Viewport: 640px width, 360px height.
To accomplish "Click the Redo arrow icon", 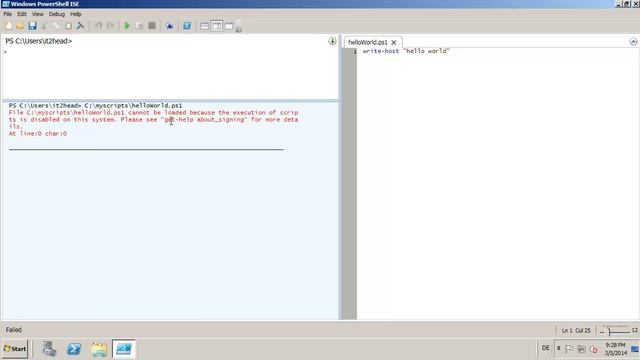I will [x=110, y=26].
